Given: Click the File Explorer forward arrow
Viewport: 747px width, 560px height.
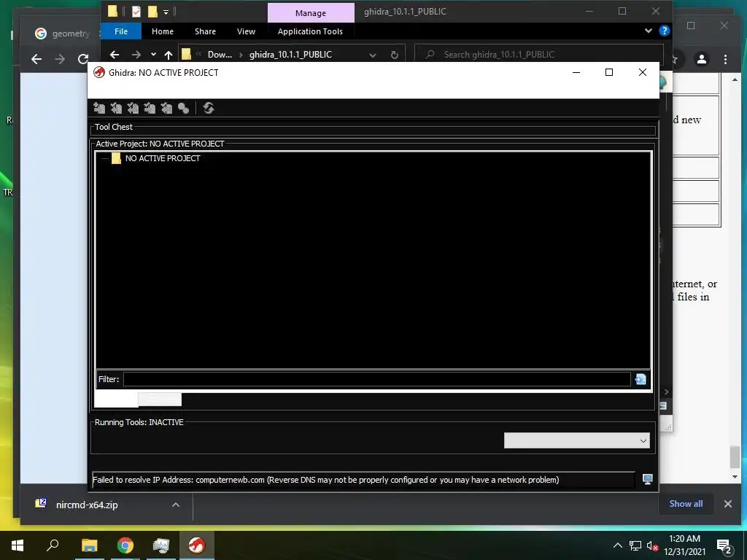Looking at the screenshot, I should click(x=136, y=55).
